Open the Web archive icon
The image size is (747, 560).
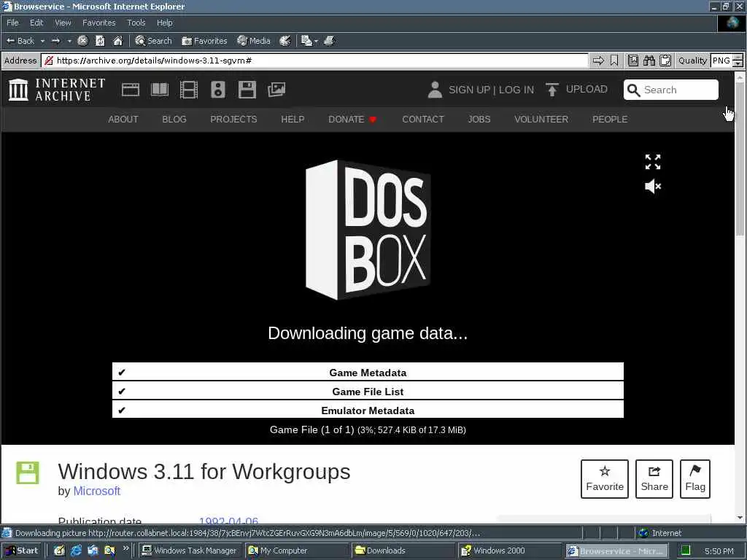[x=131, y=90]
